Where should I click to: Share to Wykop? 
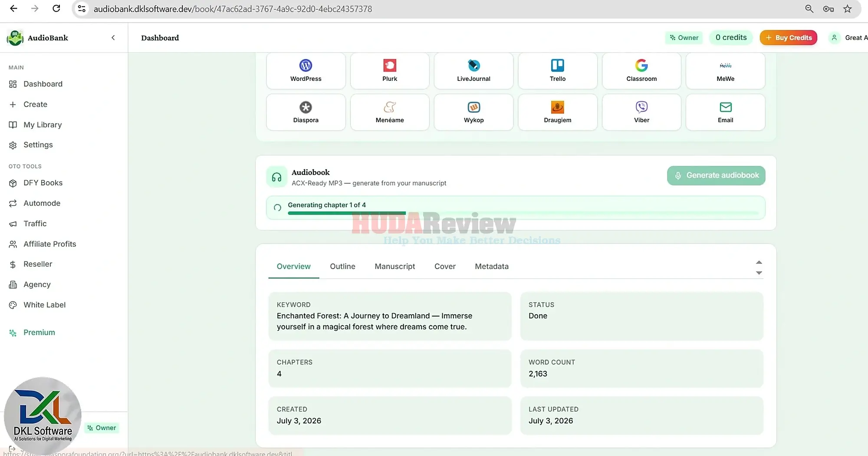(x=473, y=112)
